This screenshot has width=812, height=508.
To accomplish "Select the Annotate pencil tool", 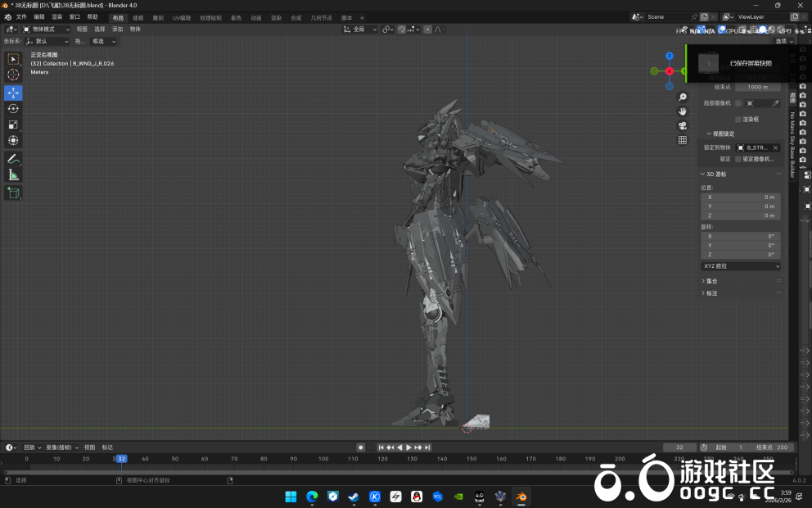I will [x=13, y=159].
